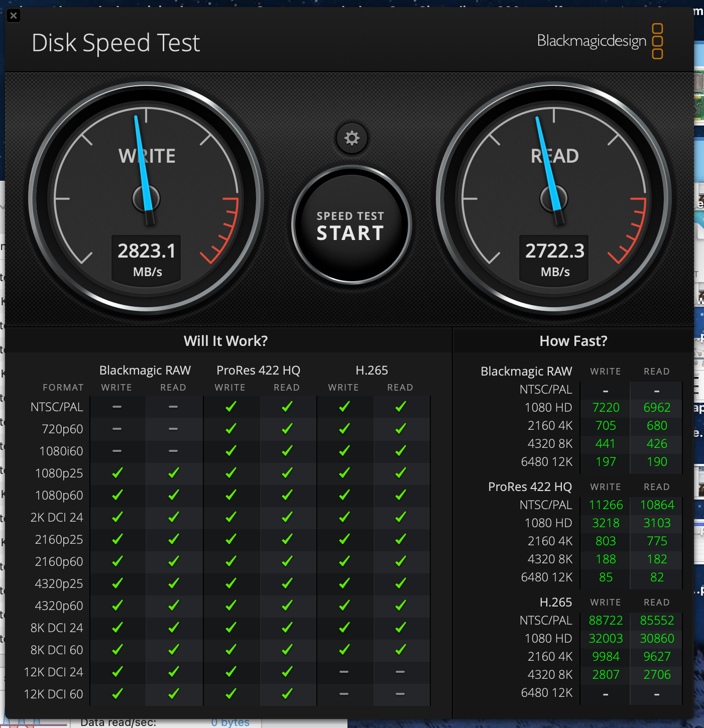Close the Disk Speed Test window
The image size is (704, 728).
tap(14, 16)
